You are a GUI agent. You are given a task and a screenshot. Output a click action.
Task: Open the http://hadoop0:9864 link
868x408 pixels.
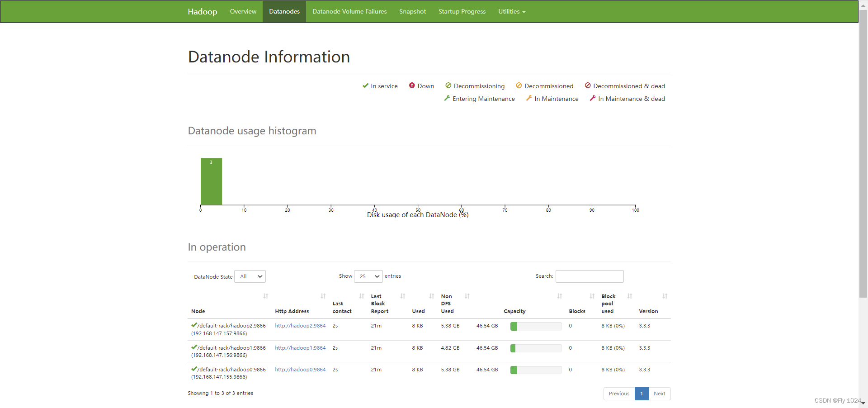pyautogui.click(x=300, y=370)
